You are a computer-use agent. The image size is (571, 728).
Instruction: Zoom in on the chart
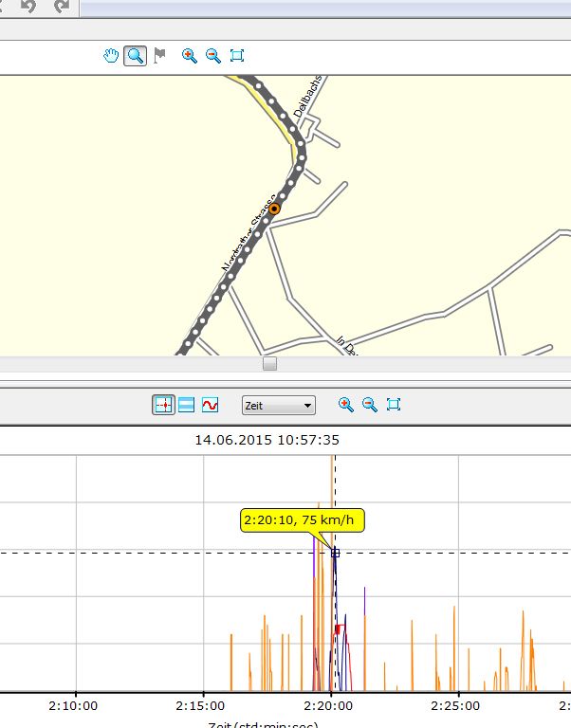[346, 405]
